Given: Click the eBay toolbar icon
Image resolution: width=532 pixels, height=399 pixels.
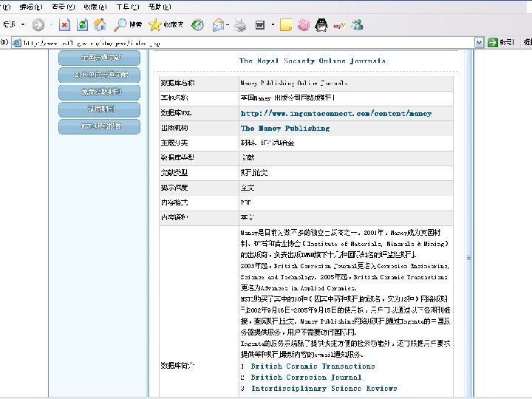Looking at the screenshot, I should [x=339, y=25].
